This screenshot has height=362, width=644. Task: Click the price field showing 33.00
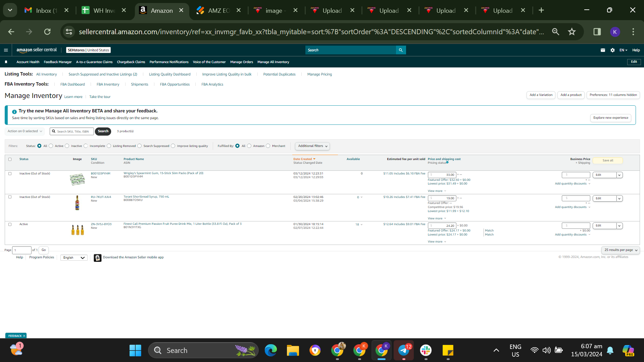(x=442, y=175)
